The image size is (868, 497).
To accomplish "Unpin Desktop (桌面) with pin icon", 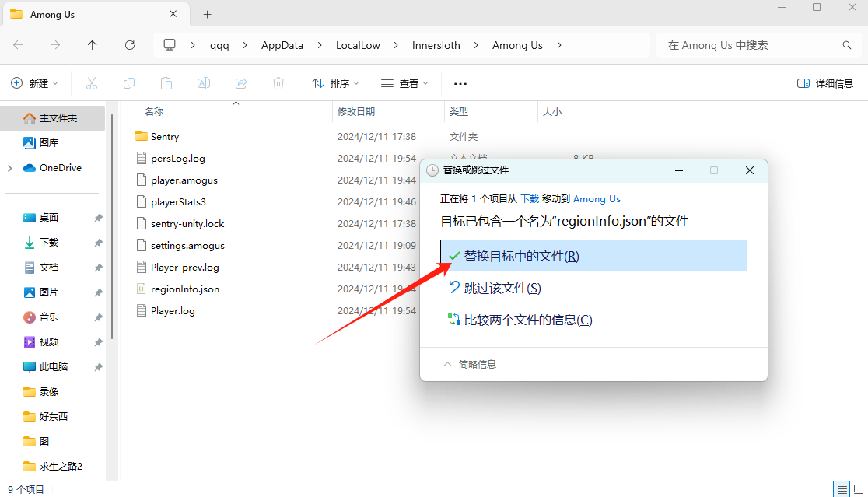I will (x=98, y=218).
